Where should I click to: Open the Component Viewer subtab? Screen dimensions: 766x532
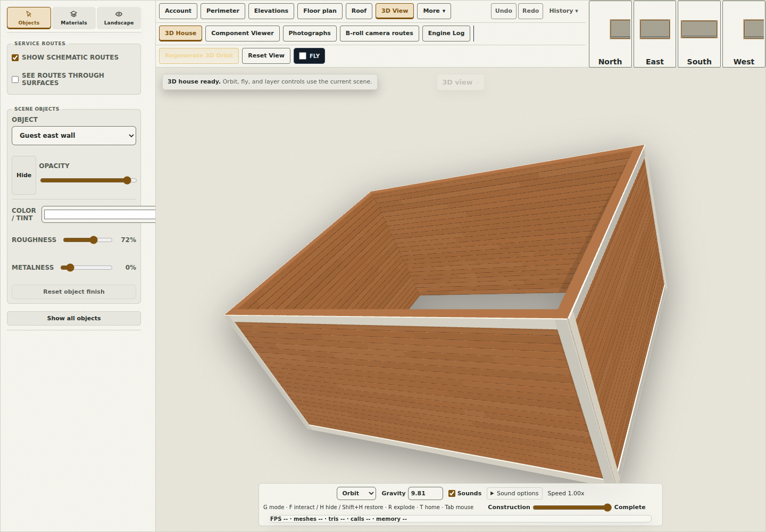(243, 34)
